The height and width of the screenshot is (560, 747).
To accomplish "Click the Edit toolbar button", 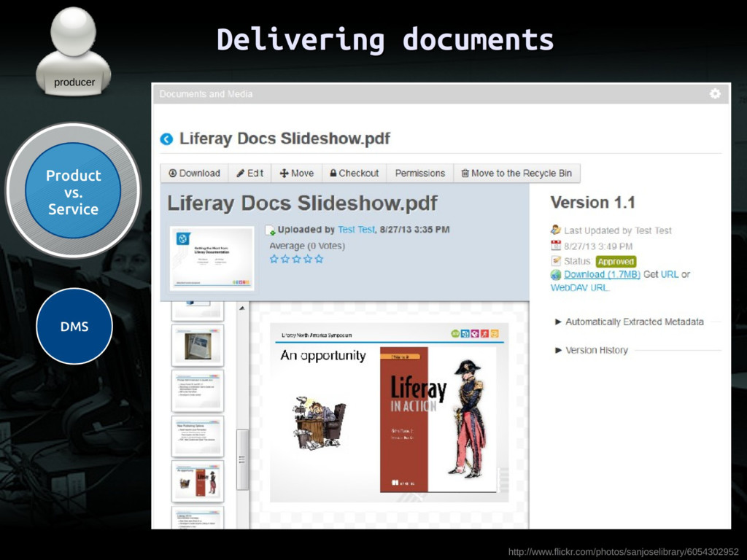I will (250, 174).
